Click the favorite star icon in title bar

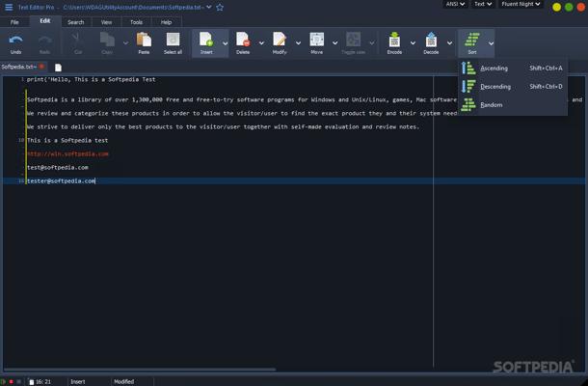[x=220, y=7]
